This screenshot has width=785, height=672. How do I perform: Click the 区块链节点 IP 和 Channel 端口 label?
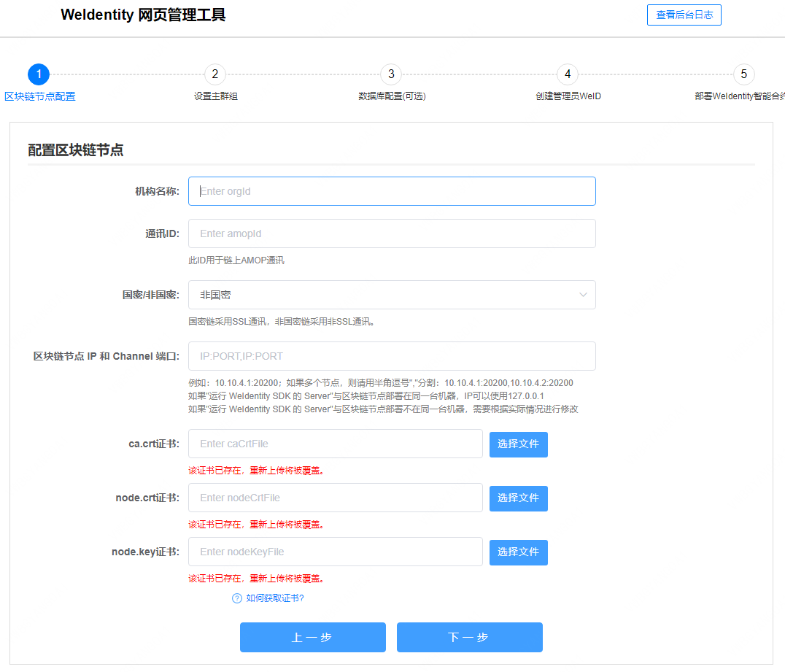[x=106, y=357]
